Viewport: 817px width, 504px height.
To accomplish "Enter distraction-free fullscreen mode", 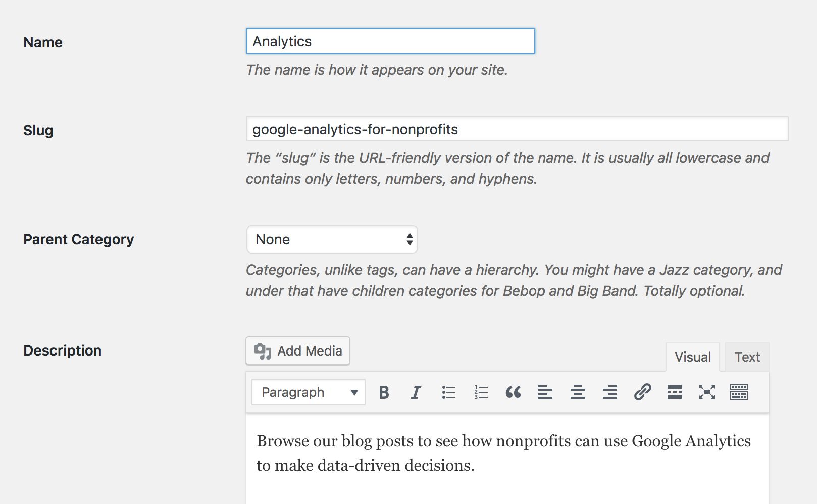I will coord(707,392).
